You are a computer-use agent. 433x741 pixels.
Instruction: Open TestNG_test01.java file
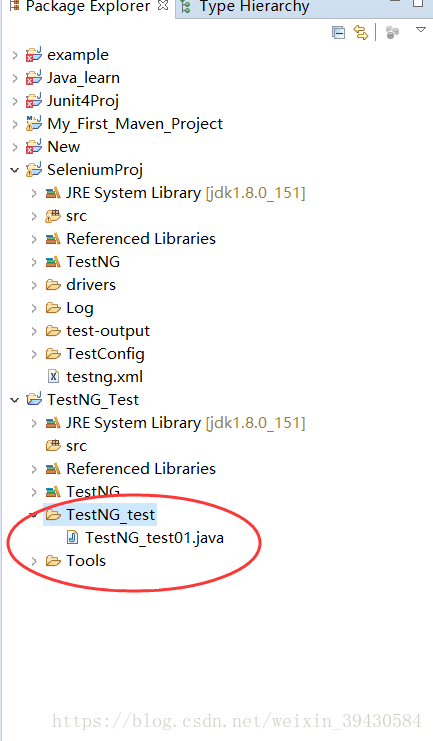point(154,538)
